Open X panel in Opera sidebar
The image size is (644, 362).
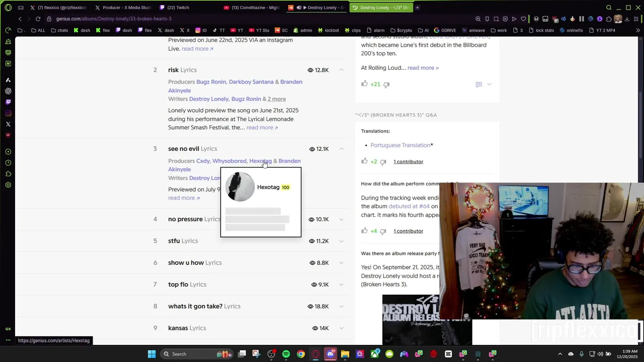tap(8, 124)
